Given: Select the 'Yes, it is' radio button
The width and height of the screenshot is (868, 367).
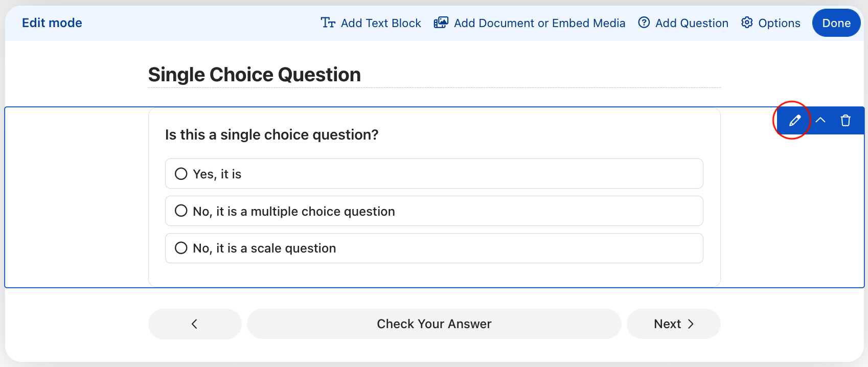Looking at the screenshot, I should [x=181, y=174].
